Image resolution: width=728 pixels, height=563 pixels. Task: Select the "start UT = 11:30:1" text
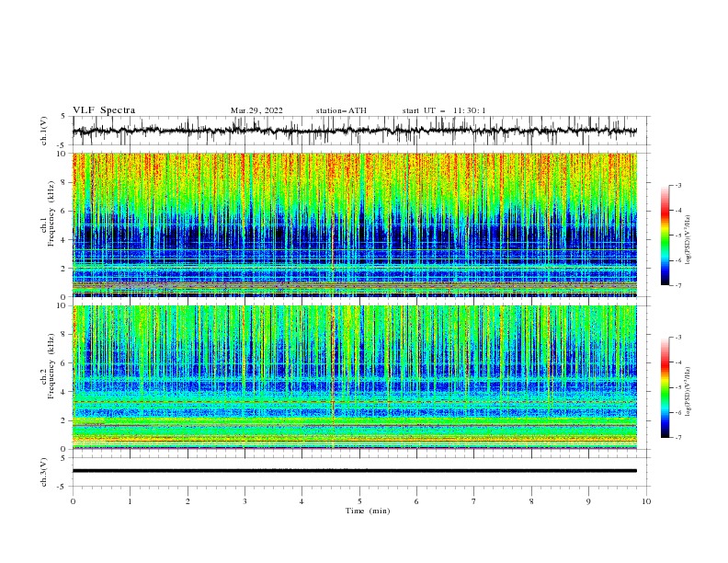tap(444, 110)
